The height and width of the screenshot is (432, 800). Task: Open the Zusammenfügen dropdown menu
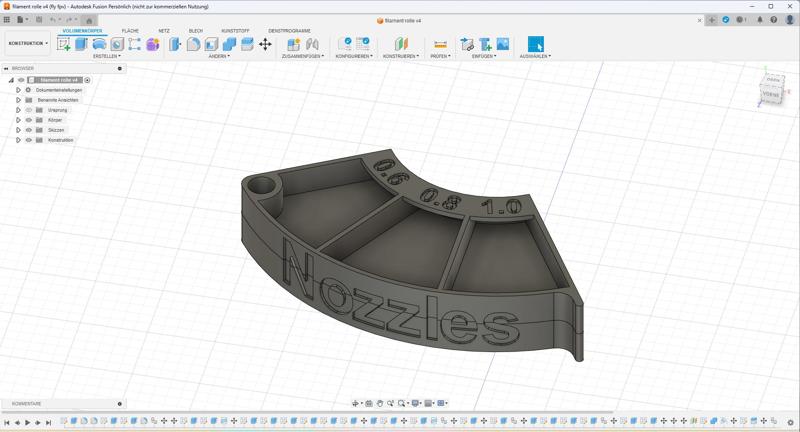coord(303,56)
